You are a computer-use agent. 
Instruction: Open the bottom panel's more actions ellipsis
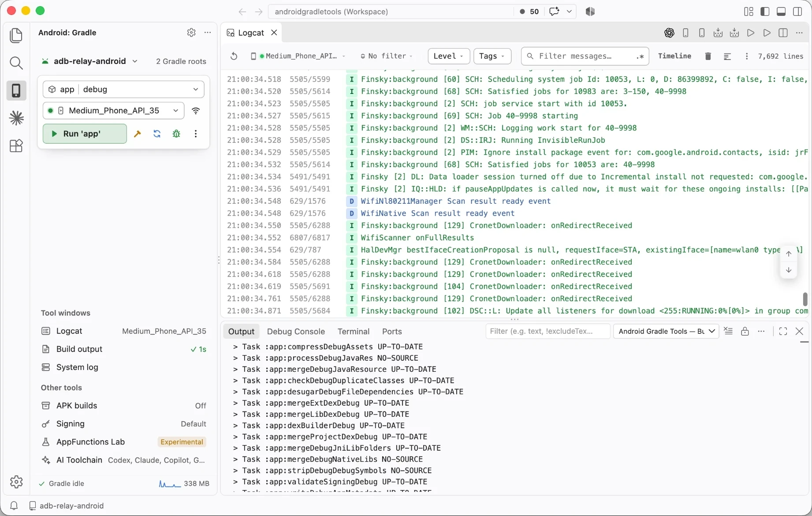pyautogui.click(x=761, y=331)
